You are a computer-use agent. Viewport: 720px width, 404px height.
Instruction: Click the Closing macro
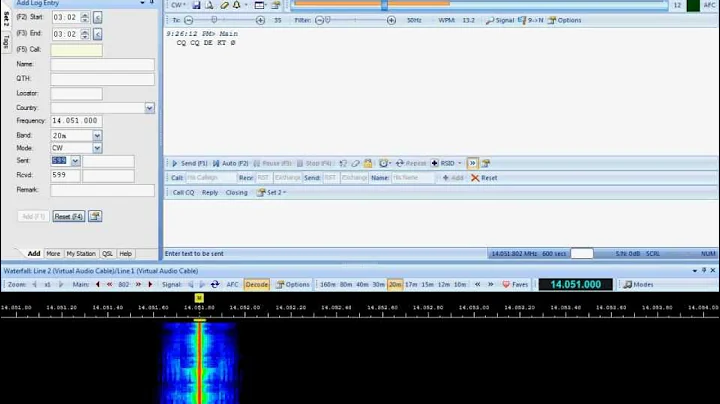(x=236, y=193)
